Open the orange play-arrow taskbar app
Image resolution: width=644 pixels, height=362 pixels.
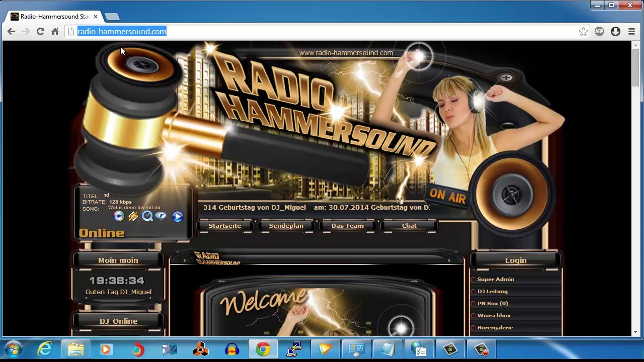[x=326, y=349]
